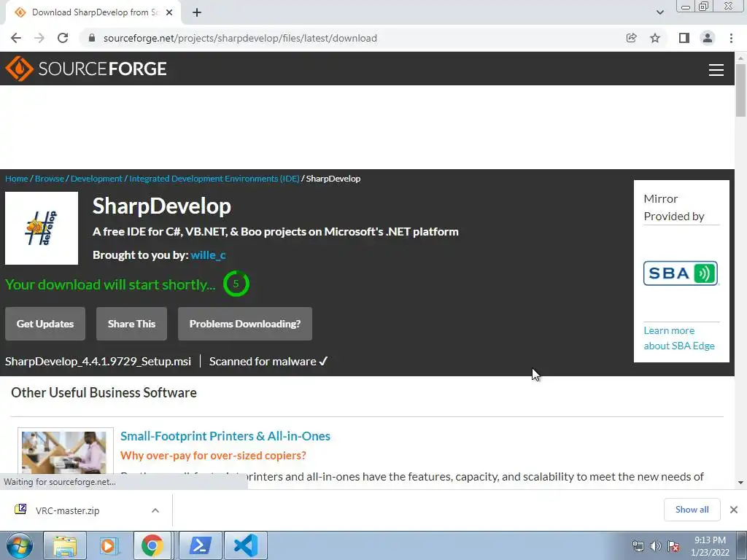Click the volume speaker tray icon
The height and width of the screenshot is (560, 747).
[656, 546]
